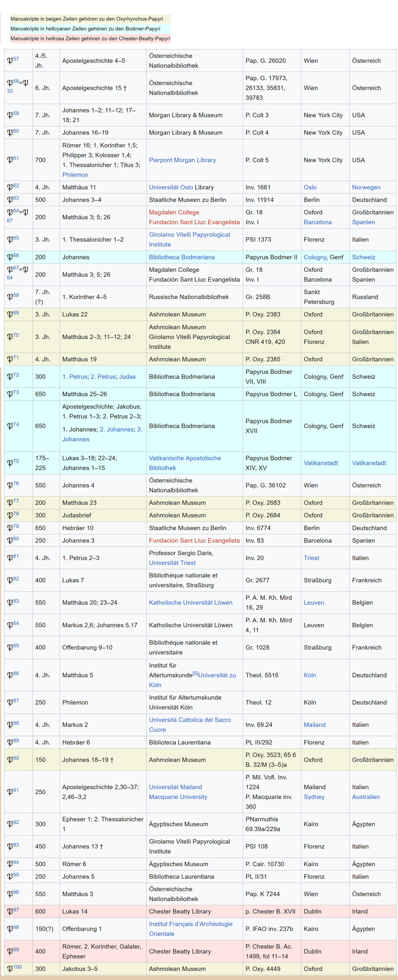The image size is (398, 980).
Task: Open the papyrus 72 superscript link
Action: coord(16,375)
